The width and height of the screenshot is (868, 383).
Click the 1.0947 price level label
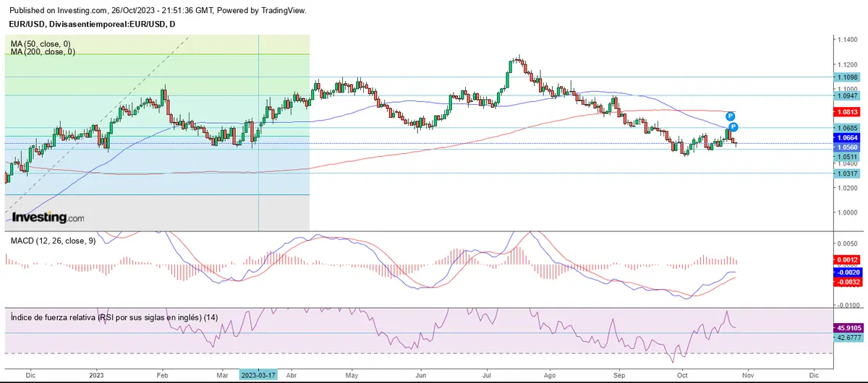pos(847,95)
